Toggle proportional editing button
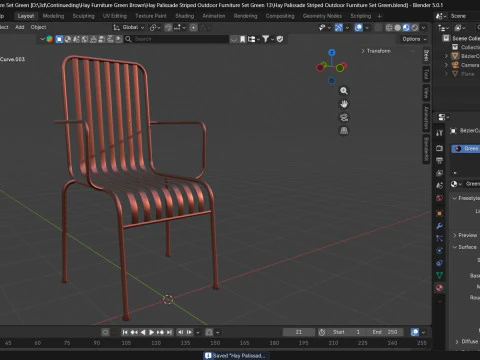 tap(193, 28)
